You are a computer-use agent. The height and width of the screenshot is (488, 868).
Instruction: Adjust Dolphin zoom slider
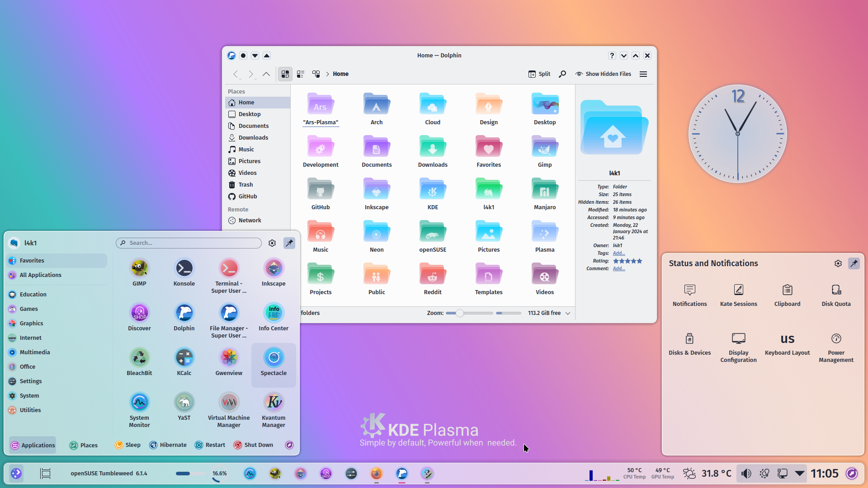coord(469,313)
